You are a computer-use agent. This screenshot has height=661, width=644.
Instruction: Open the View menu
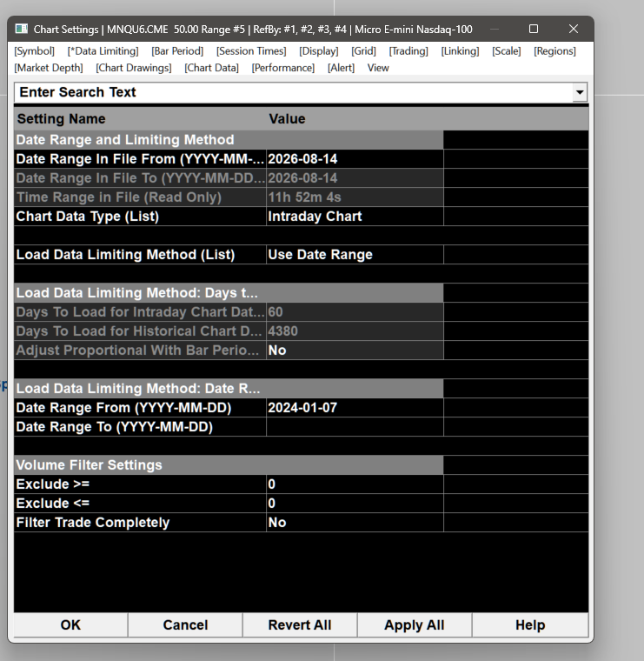tap(378, 68)
